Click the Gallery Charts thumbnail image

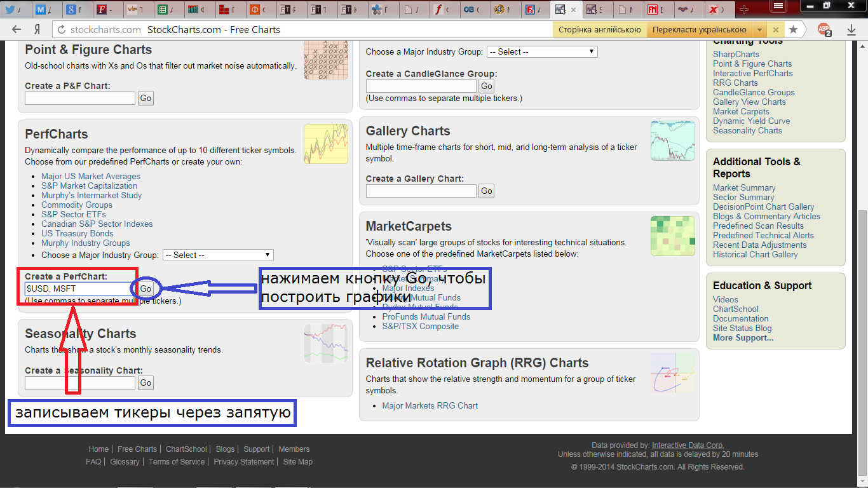click(x=673, y=141)
